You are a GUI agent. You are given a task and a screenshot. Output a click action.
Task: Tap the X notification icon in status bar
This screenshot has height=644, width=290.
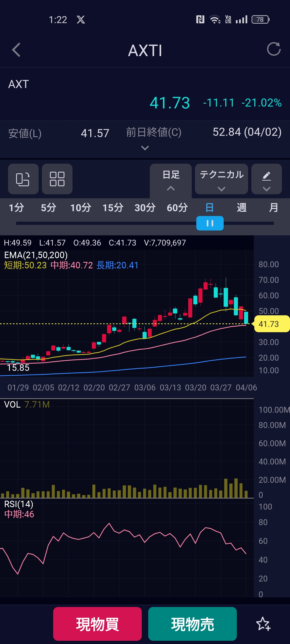[81, 20]
